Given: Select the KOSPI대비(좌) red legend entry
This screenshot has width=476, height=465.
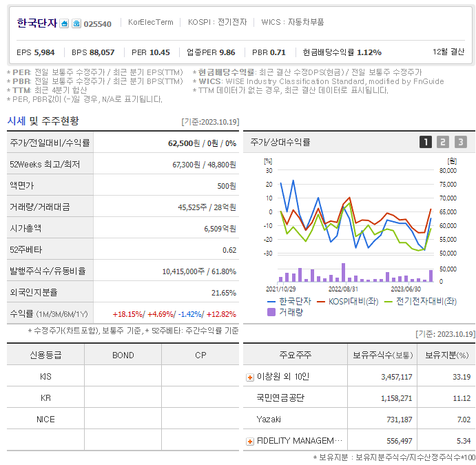Looking at the screenshot, I should click(x=348, y=302).
